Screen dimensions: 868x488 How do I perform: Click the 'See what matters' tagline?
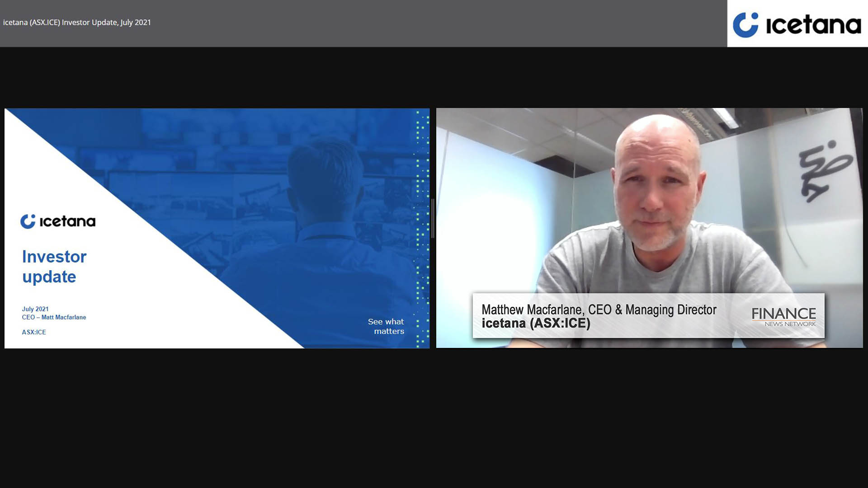(386, 326)
